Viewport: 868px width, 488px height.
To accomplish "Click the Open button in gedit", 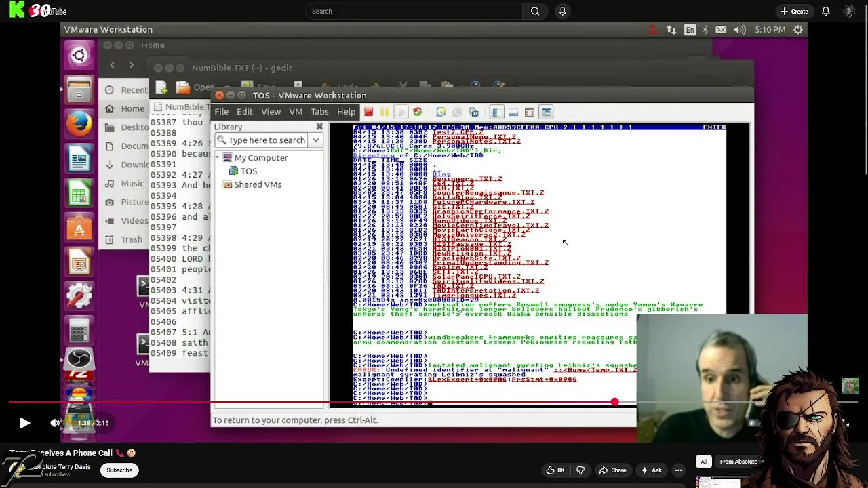I will (195, 87).
